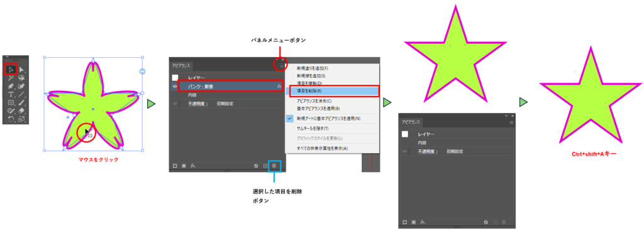Select the Rotate tool
The width and height of the screenshot is (644, 231).
[11, 119]
